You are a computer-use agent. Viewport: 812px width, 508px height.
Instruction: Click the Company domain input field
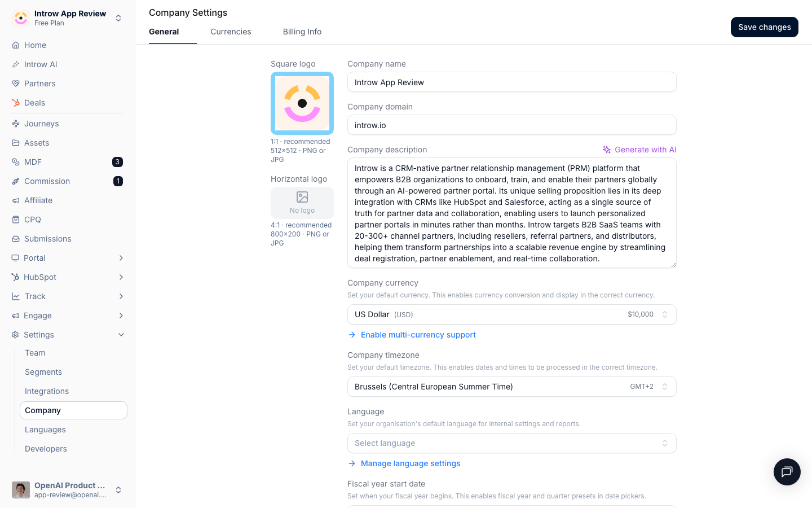pos(512,125)
